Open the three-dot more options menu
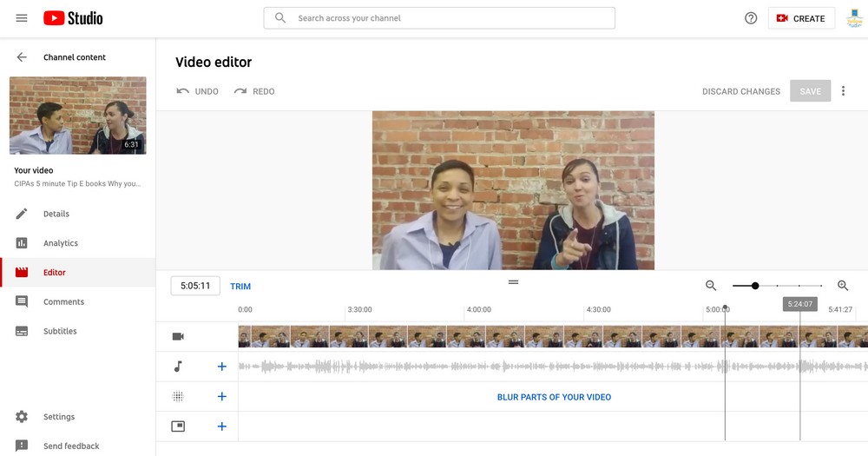 [843, 91]
